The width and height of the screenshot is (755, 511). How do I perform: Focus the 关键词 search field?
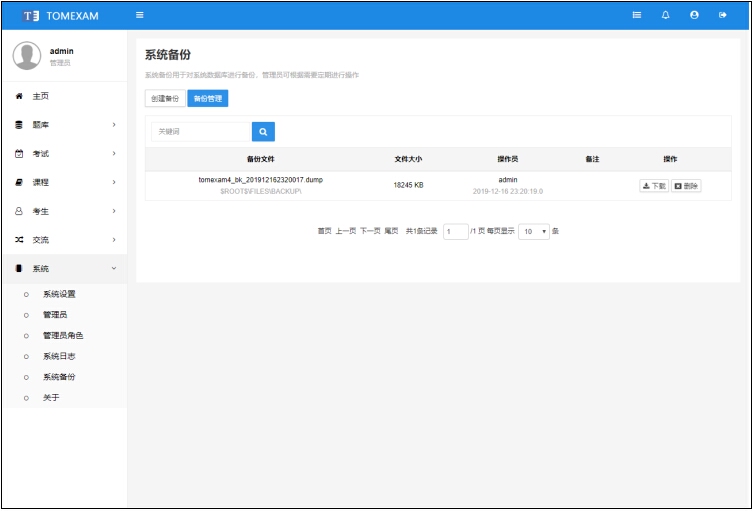pos(201,131)
